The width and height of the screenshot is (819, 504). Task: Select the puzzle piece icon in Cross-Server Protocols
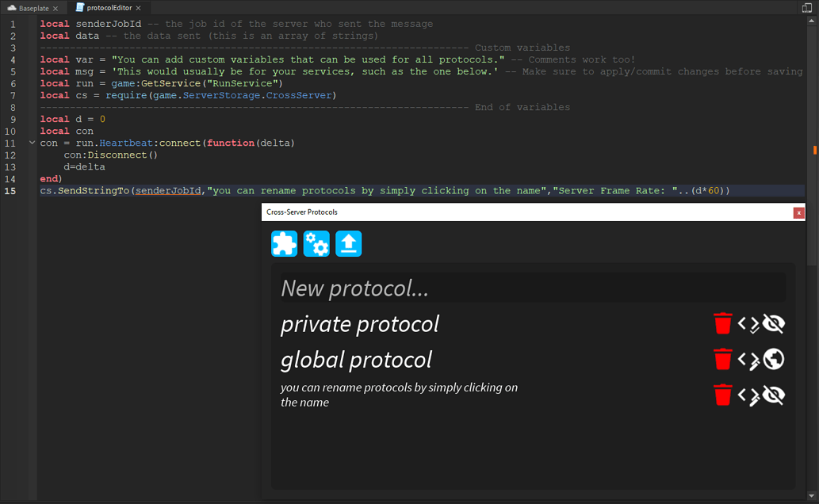[x=284, y=243]
